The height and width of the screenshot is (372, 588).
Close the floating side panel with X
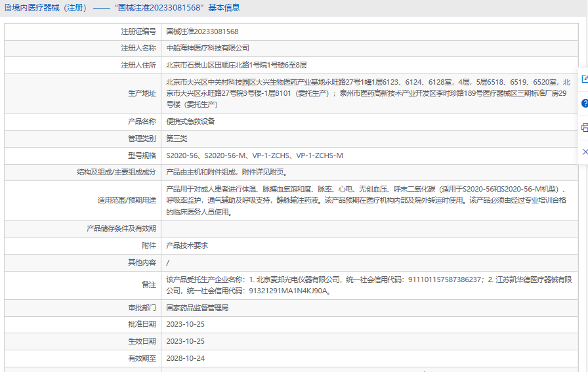pyautogui.click(x=585, y=152)
